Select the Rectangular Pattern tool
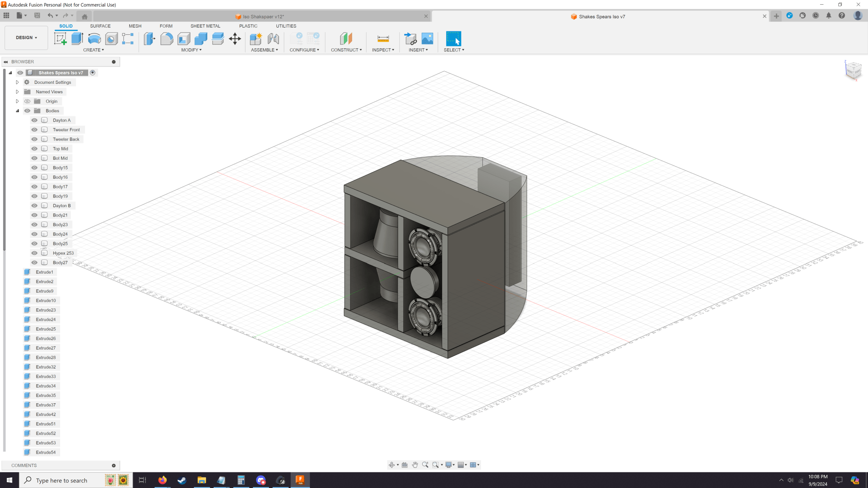This screenshot has height=488, width=868. click(x=128, y=39)
